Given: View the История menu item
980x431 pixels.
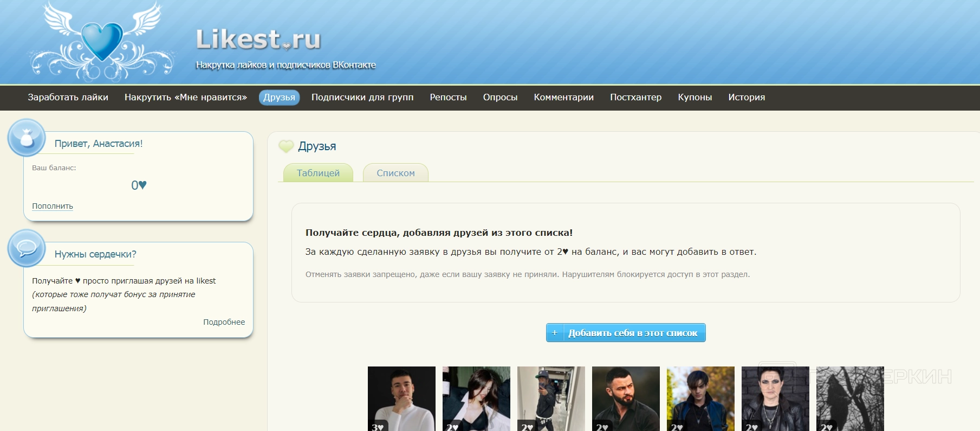Looking at the screenshot, I should coord(747,98).
